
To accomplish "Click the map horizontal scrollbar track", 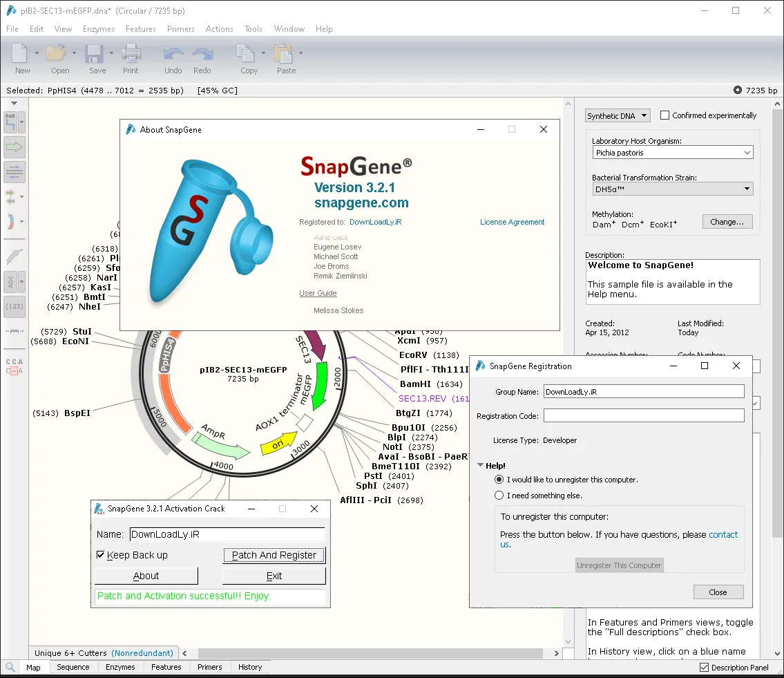I will pos(370,653).
